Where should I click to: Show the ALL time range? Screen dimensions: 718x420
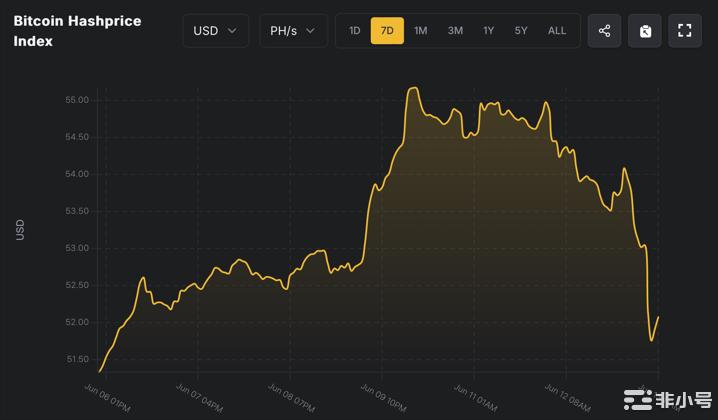pyautogui.click(x=557, y=31)
